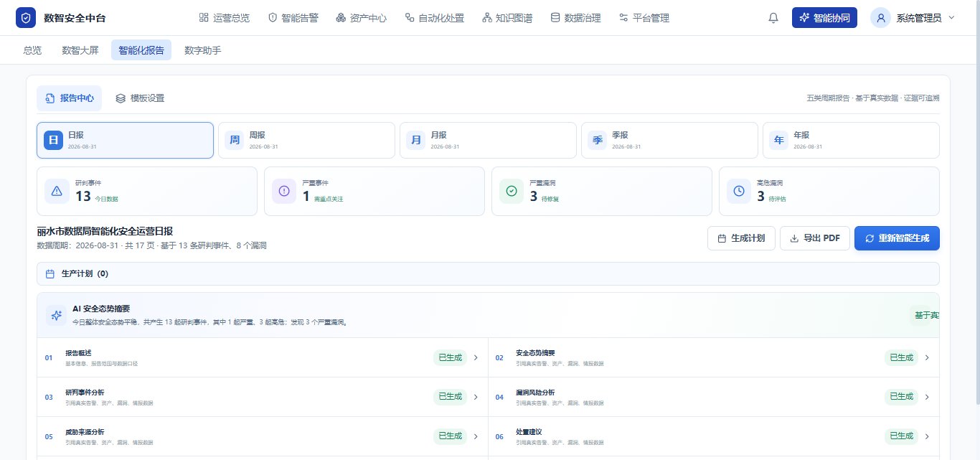Click the network icon of 知识图谱

tap(487, 18)
